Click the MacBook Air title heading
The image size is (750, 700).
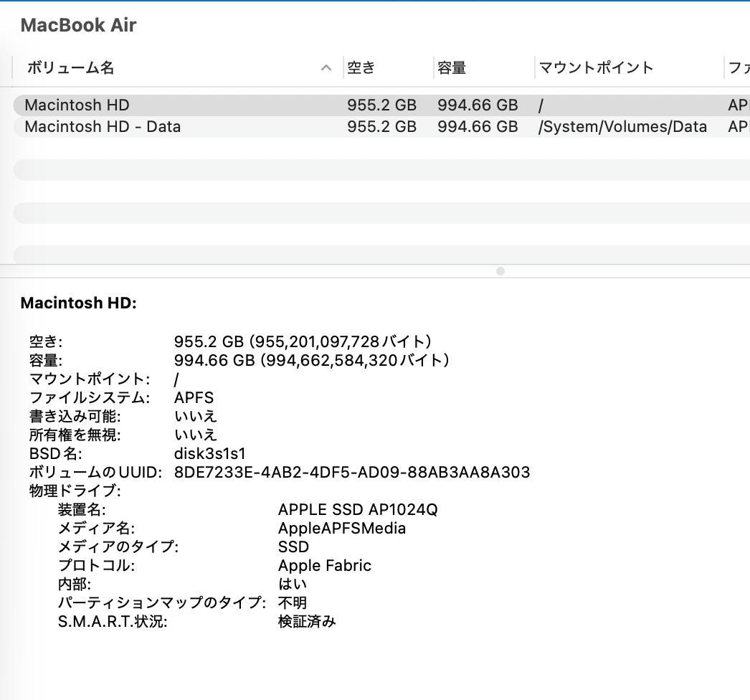[78, 24]
